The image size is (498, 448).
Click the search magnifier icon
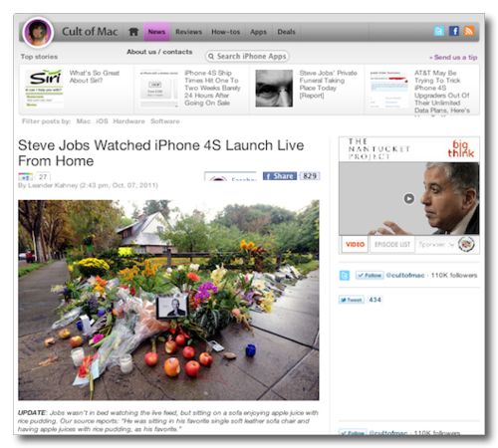click(x=211, y=57)
